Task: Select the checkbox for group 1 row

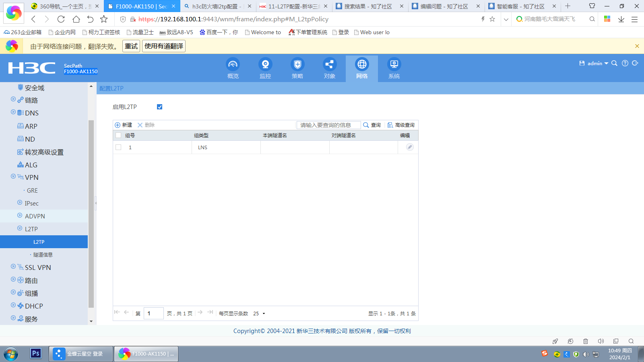Action: [x=118, y=147]
